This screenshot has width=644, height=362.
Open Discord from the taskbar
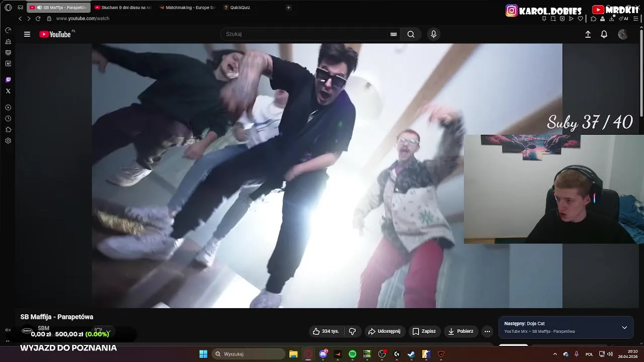pos(323,354)
